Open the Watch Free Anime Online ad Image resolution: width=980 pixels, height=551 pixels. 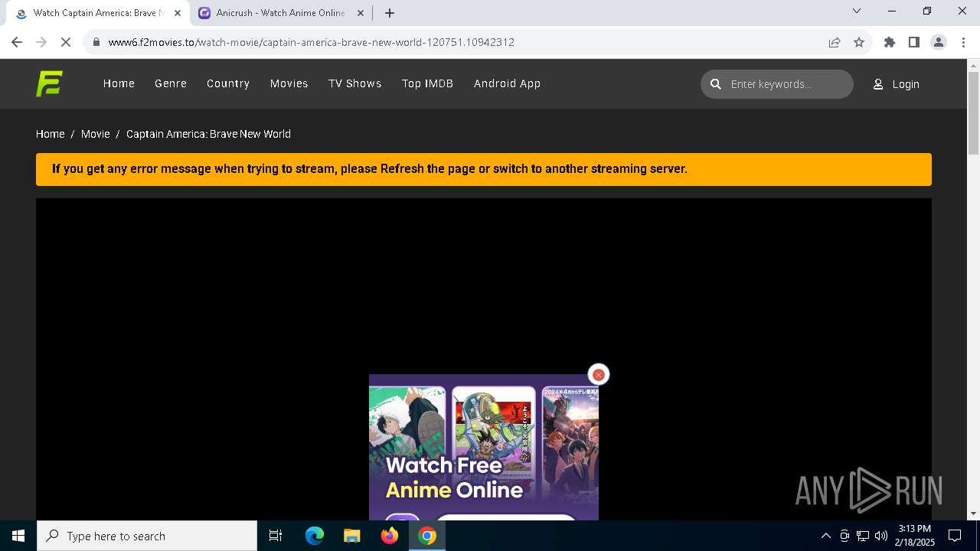point(484,448)
